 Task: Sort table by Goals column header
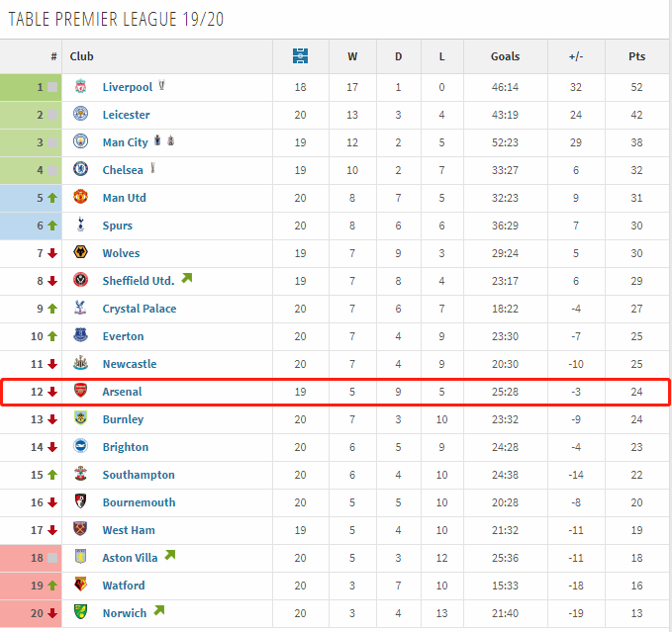click(x=505, y=56)
